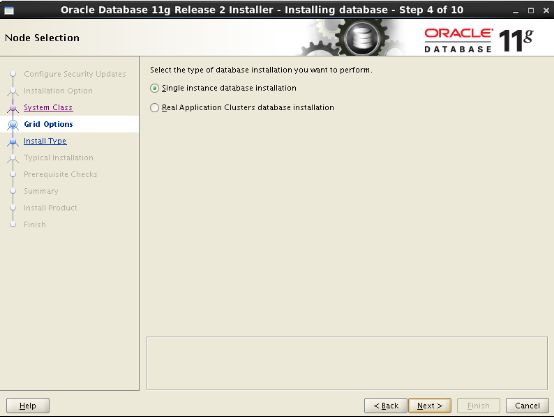The height and width of the screenshot is (417, 554).
Task: Click 'Prerequisite Checks' step text
Action: 60,174
